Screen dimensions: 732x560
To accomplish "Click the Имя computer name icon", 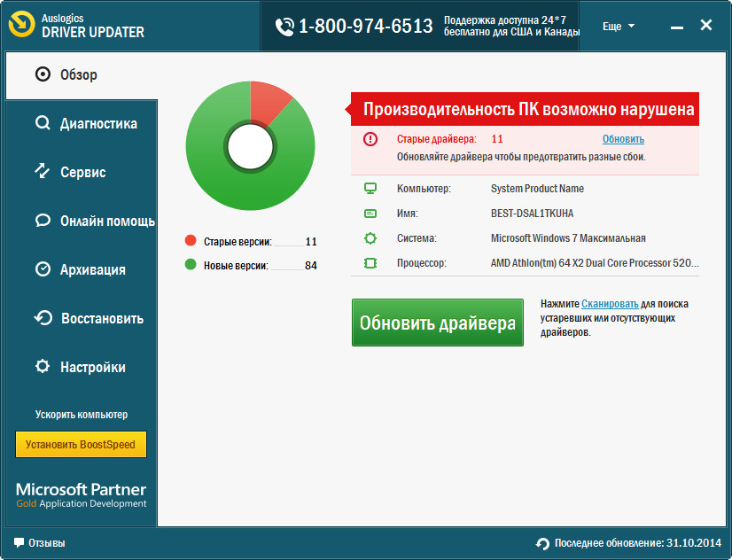I will tap(370, 214).
